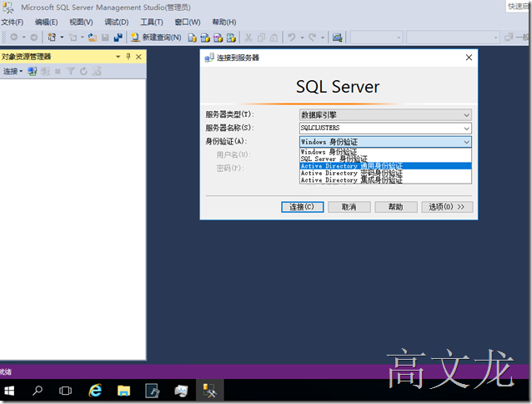
Task: Click the filter funnel icon in Object Explorer
Action: click(x=71, y=71)
